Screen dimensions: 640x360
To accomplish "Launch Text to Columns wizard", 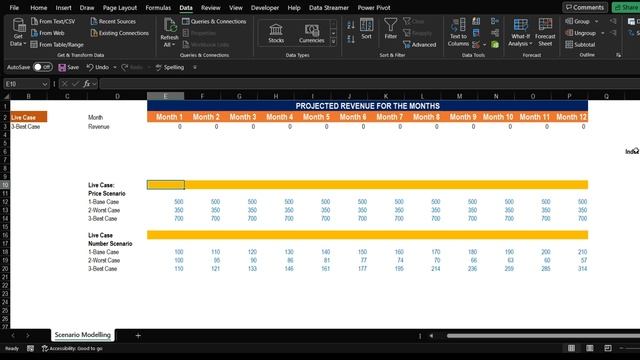I will point(458,33).
